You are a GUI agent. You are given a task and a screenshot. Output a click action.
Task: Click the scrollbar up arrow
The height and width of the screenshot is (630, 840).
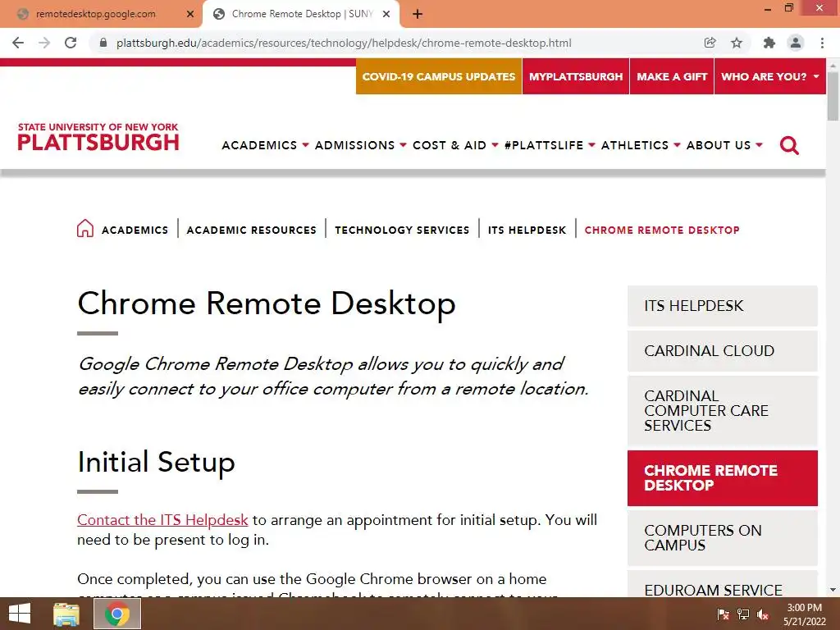(833, 65)
